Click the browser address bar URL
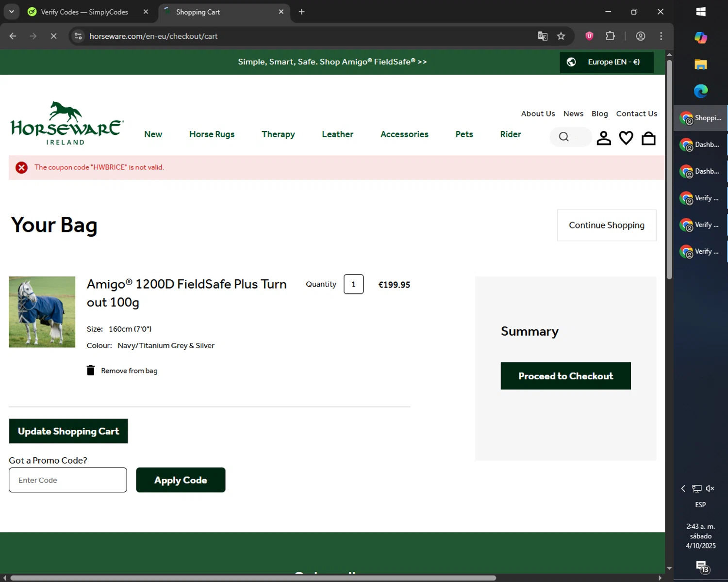This screenshot has height=582, width=728. [x=153, y=36]
